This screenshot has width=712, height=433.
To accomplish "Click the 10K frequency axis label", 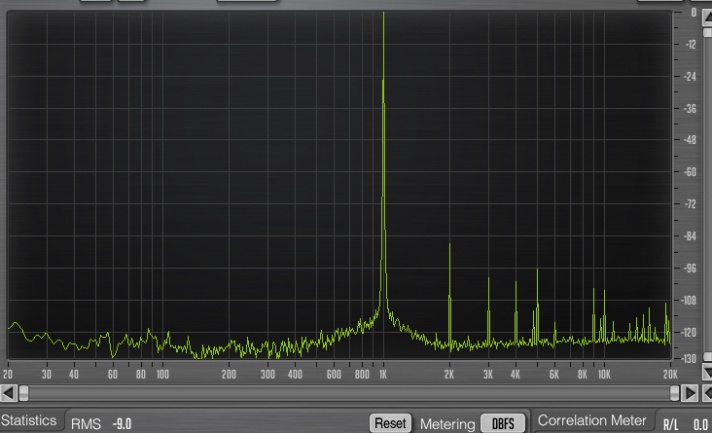I will pos(604,374).
